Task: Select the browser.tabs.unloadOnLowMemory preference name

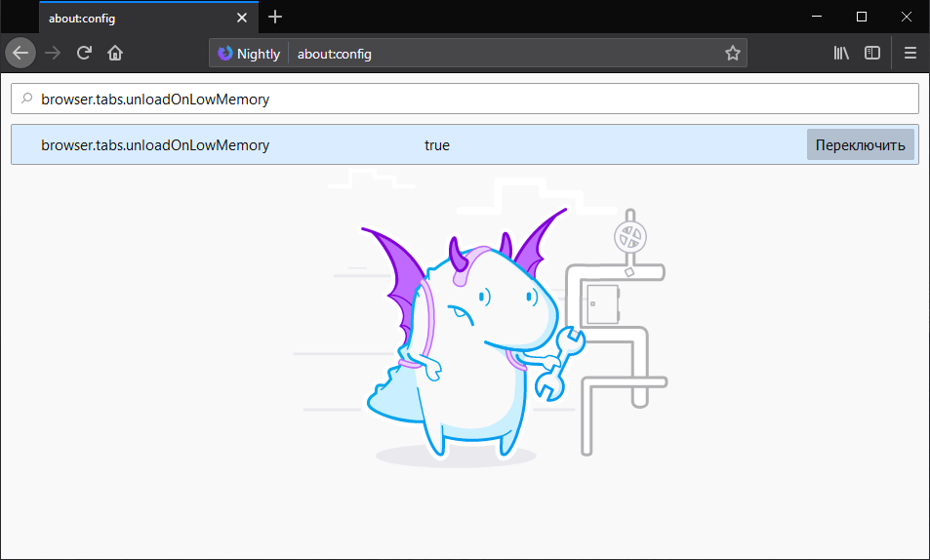Action: (x=155, y=144)
